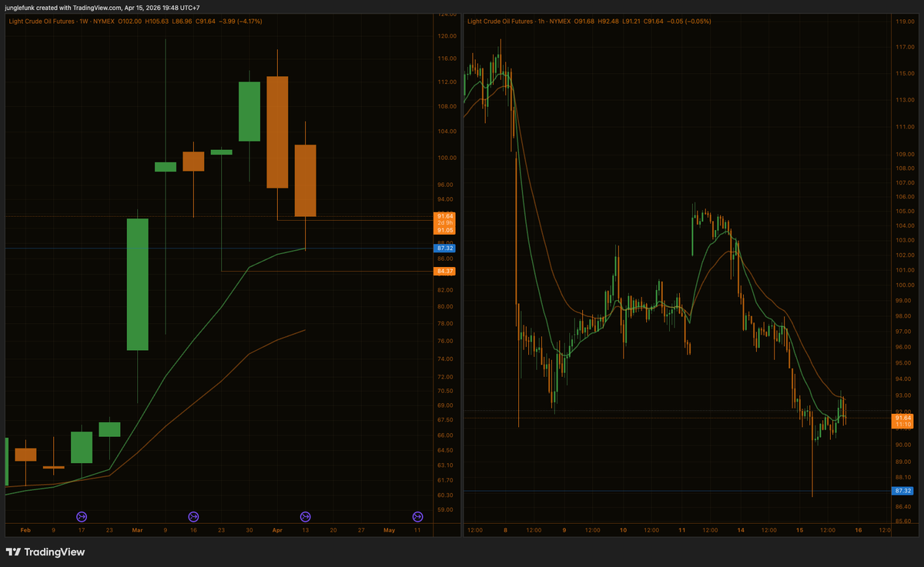Click the purple event icon above Apr 13

(305, 516)
